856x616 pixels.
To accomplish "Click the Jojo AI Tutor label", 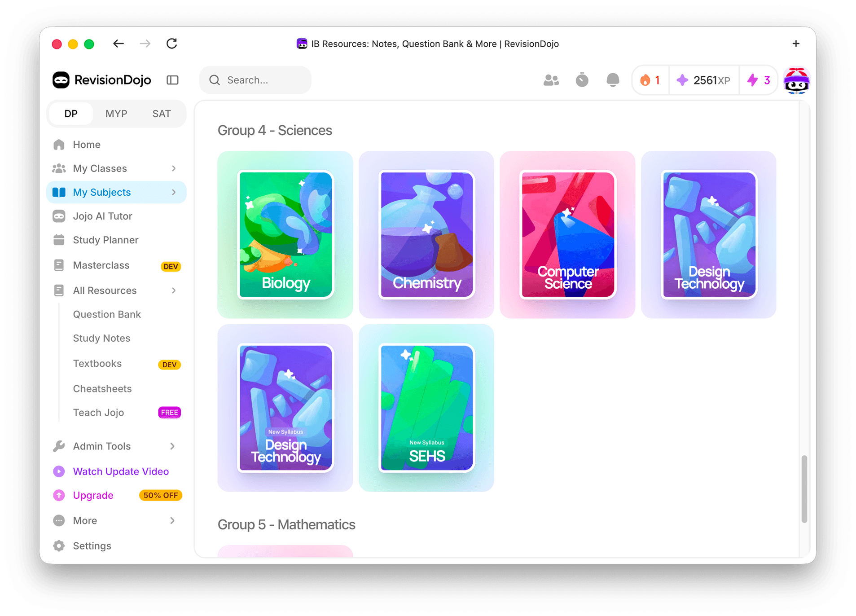I will 102,216.
